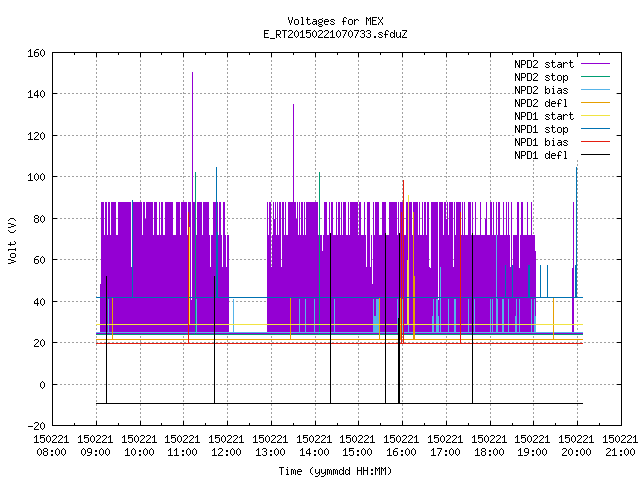Click the 08:00 x-axis time label
This screenshot has height=480, width=640.
51,452
